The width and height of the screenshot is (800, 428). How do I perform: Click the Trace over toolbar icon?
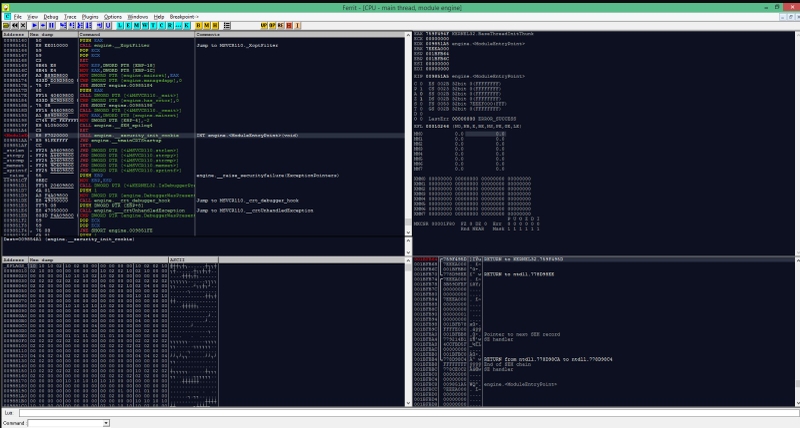(x=88, y=26)
